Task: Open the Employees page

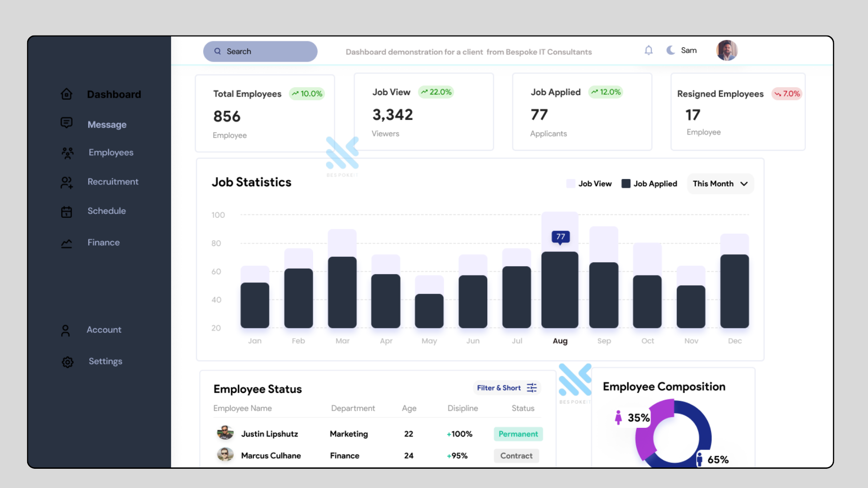Action: coord(111,152)
